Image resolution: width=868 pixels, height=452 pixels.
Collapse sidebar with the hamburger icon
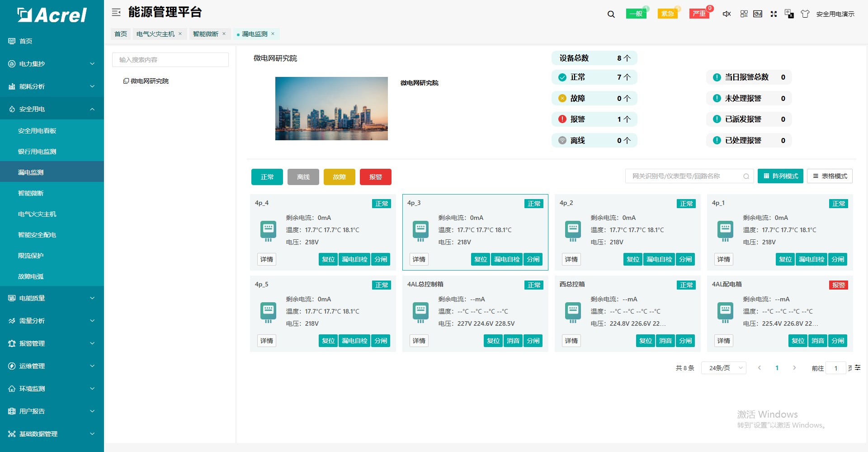[x=116, y=12]
